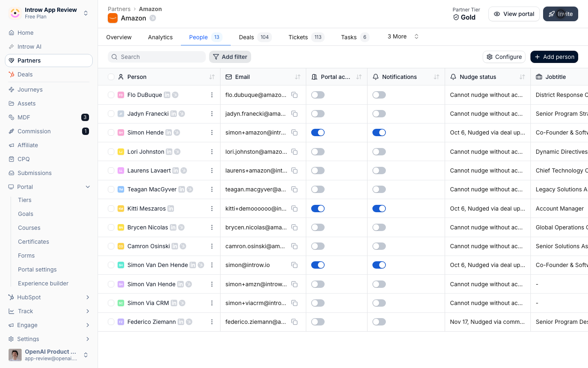Enable portal access for Jadyn Franecki

[318, 114]
